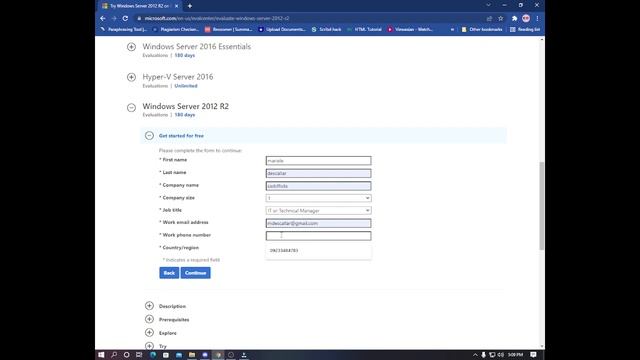Open taskbar search magnifier
The height and width of the screenshot is (360, 640).
(x=114, y=355)
